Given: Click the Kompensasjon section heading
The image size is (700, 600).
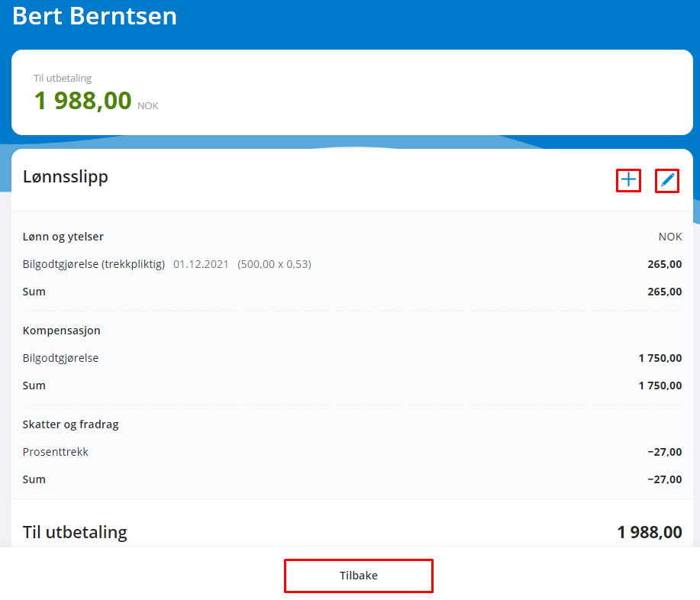Looking at the screenshot, I should pyautogui.click(x=62, y=331).
